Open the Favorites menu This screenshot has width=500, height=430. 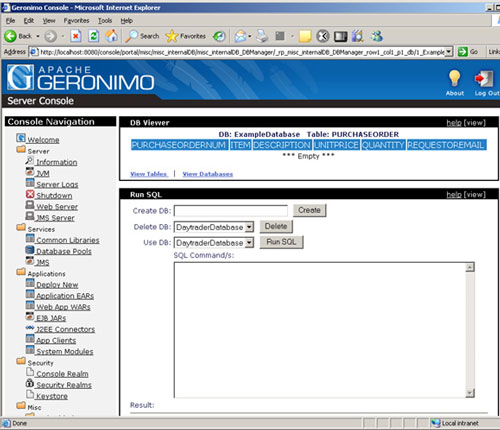[76, 21]
